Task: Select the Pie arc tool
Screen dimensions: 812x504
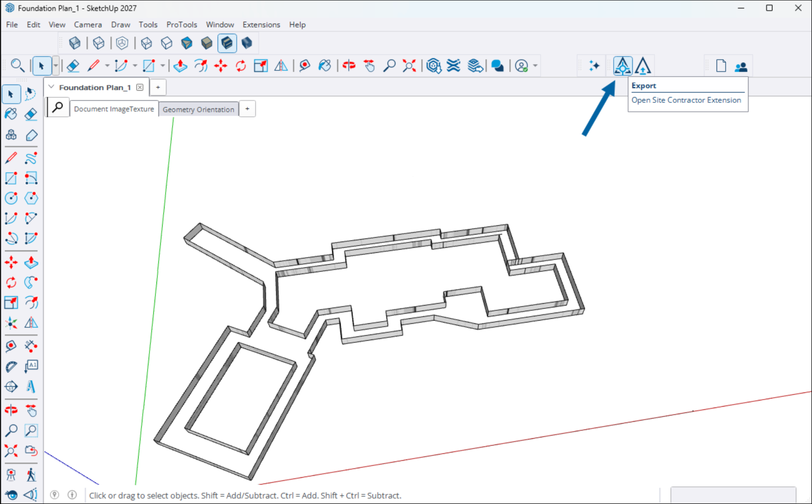Action: 30,238
